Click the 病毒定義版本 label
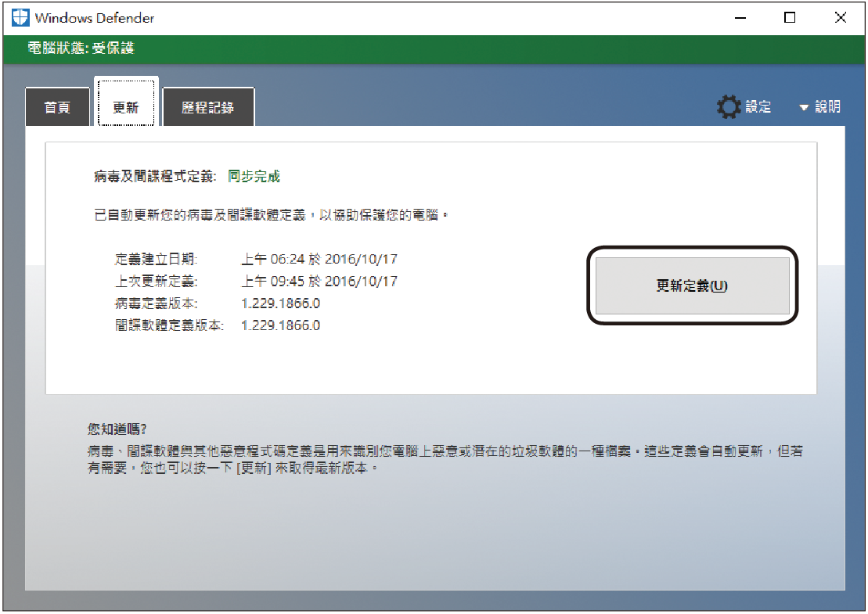 click(156, 303)
